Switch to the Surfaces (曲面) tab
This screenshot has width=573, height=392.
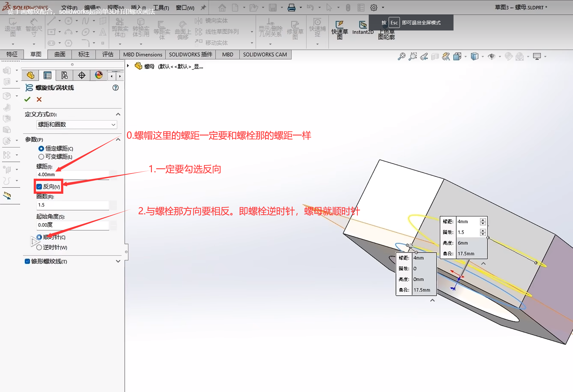pyautogui.click(x=60, y=55)
